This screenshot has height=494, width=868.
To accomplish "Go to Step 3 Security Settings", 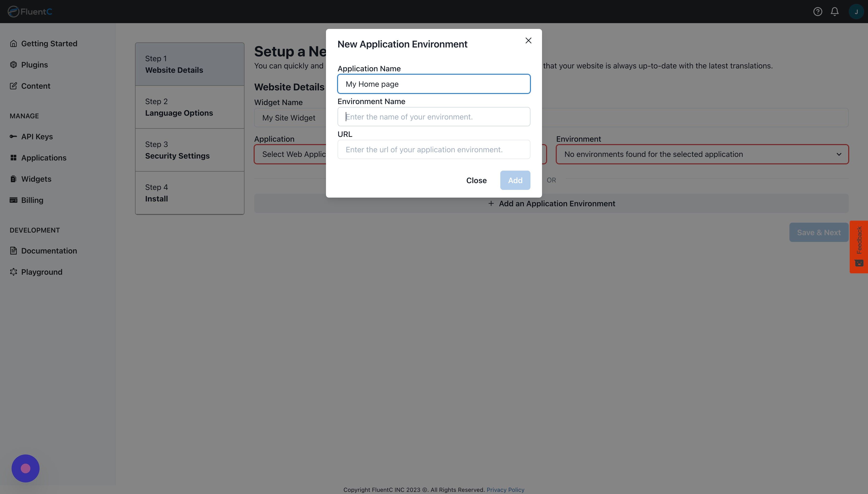I will (x=190, y=150).
